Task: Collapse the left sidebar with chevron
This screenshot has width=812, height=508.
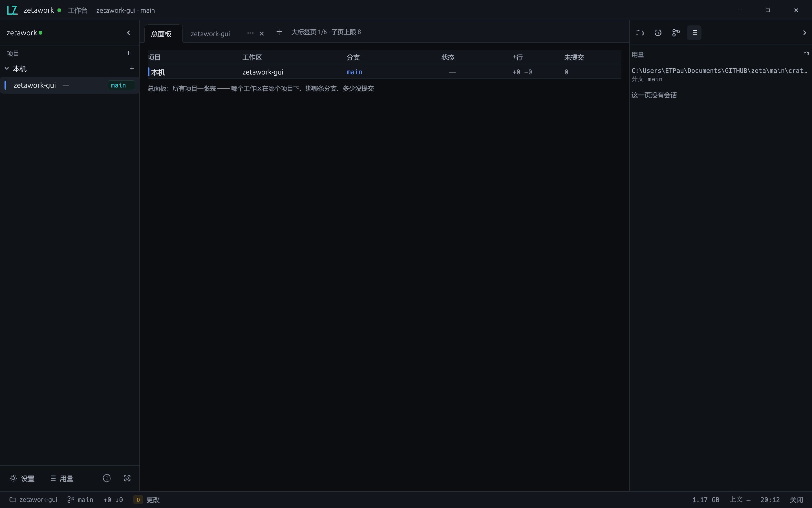Action: [x=129, y=32]
